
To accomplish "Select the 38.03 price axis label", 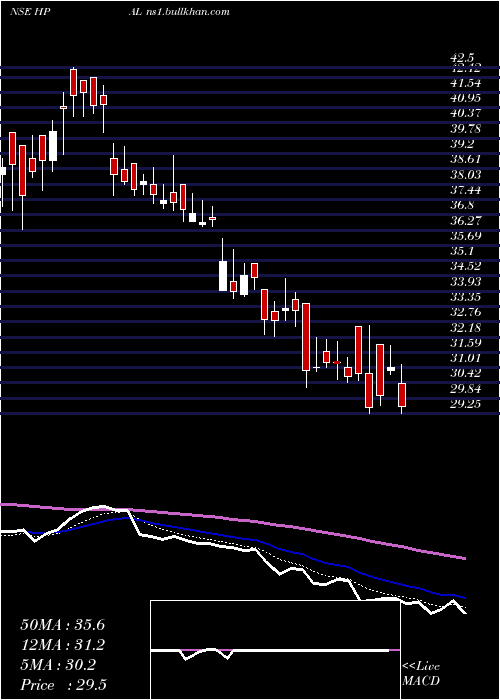I will [x=466, y=175].
